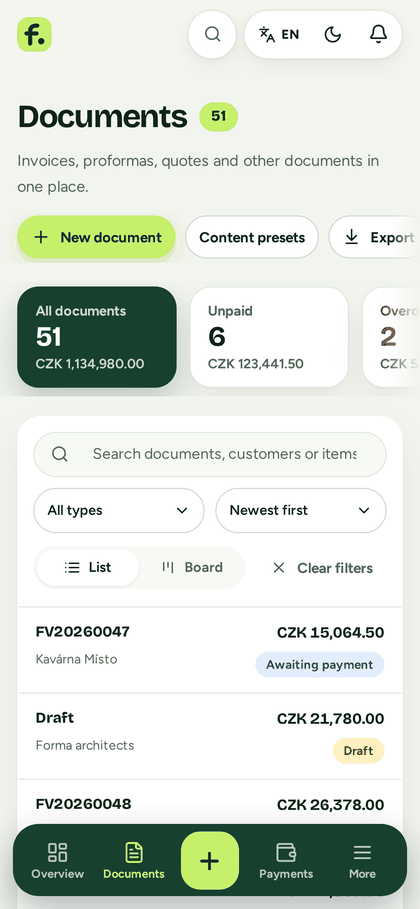Open document FV20260048
420x909 pixels.
pos(84,804)
